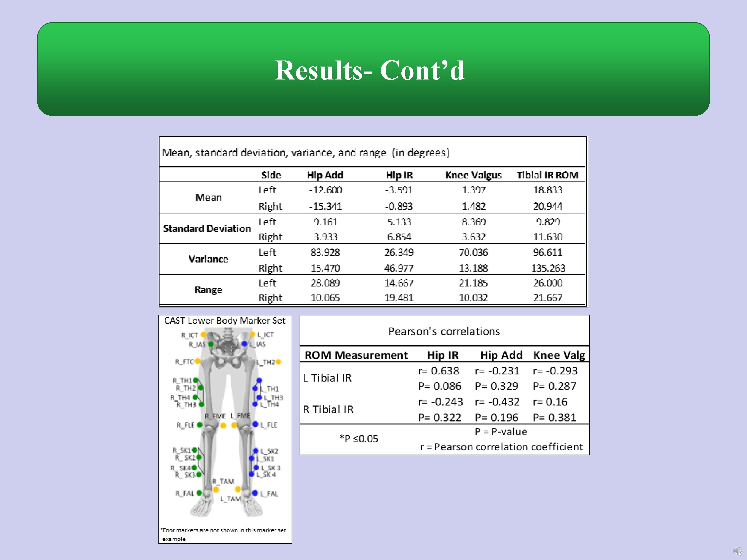Click the blue L_FAL ankle marker dot

[255, 493]
